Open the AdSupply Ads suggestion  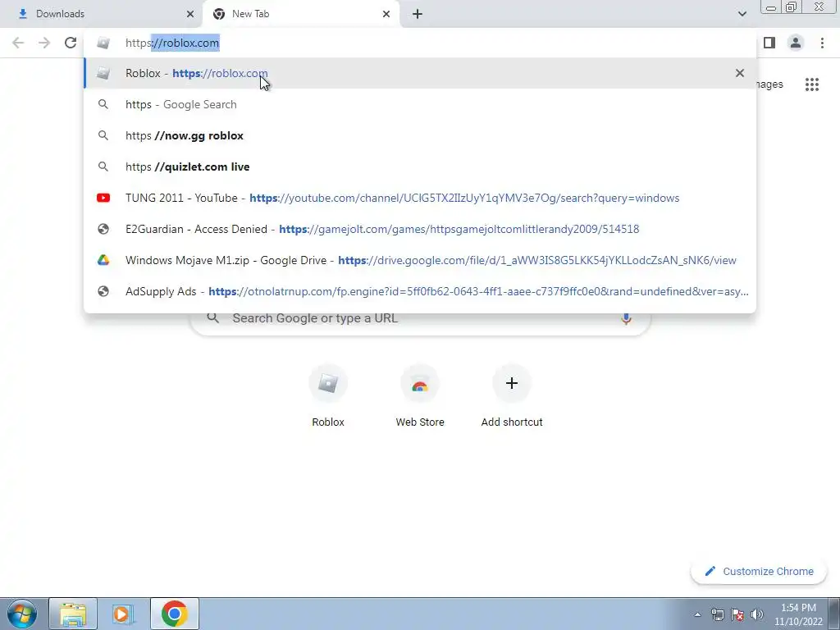click(x=420, y=291)
